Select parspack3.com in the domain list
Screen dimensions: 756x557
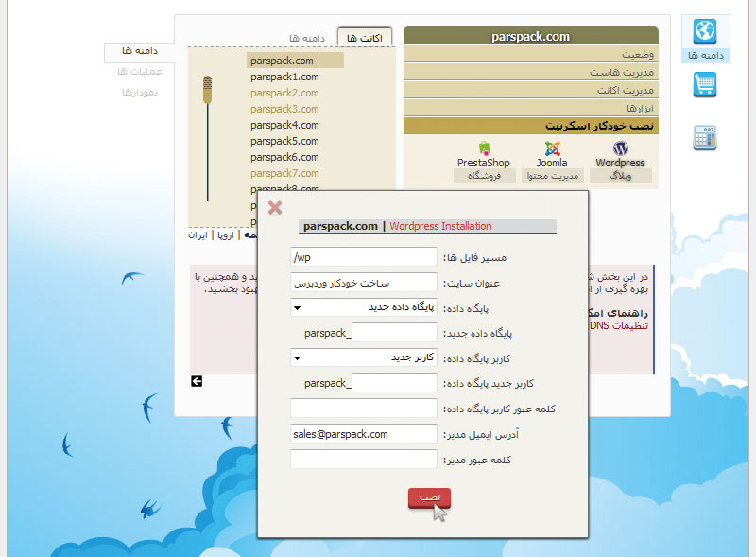coord(284,109)
